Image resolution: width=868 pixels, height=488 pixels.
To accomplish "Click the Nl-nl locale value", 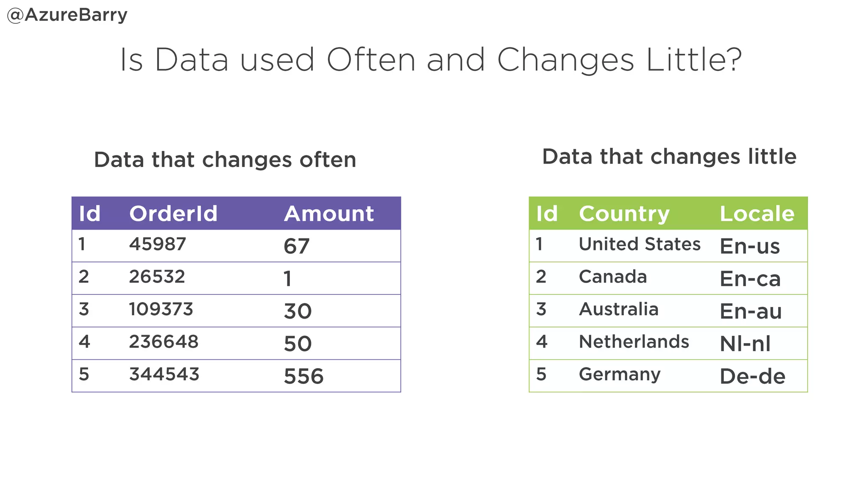I will pos(745,344).
